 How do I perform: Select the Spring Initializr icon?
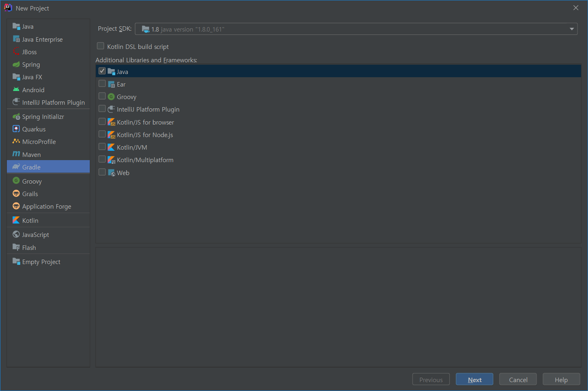(16, 116)
